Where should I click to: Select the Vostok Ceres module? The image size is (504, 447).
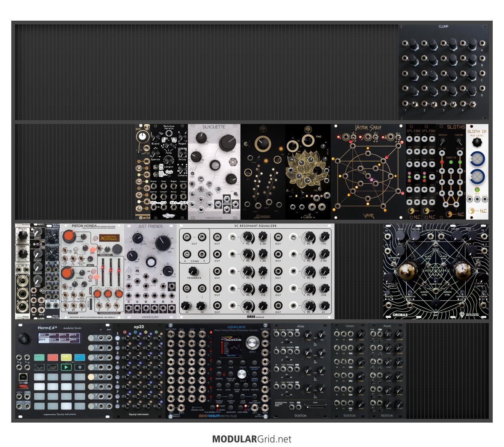(350, 371)
